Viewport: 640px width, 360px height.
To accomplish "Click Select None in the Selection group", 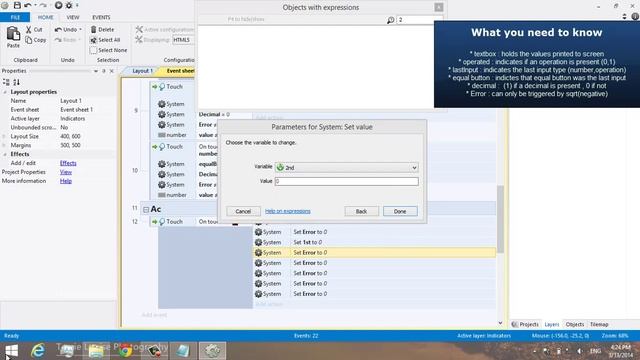I will click(x=108, y=50).
